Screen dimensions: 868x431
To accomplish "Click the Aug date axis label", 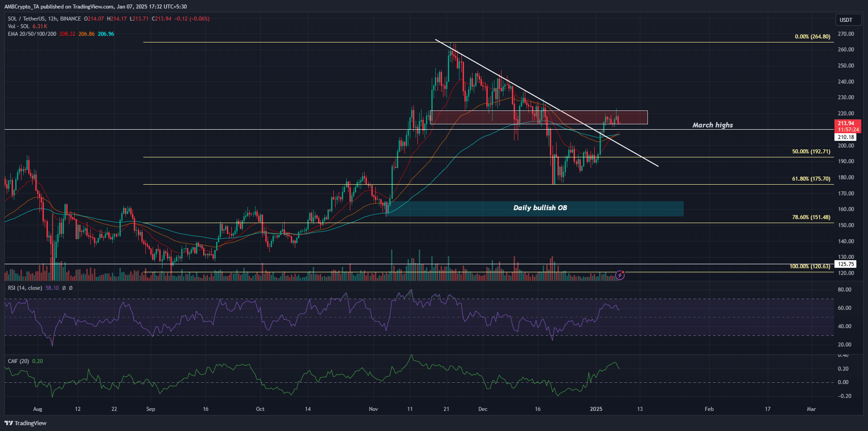I will tap(38, 409).
